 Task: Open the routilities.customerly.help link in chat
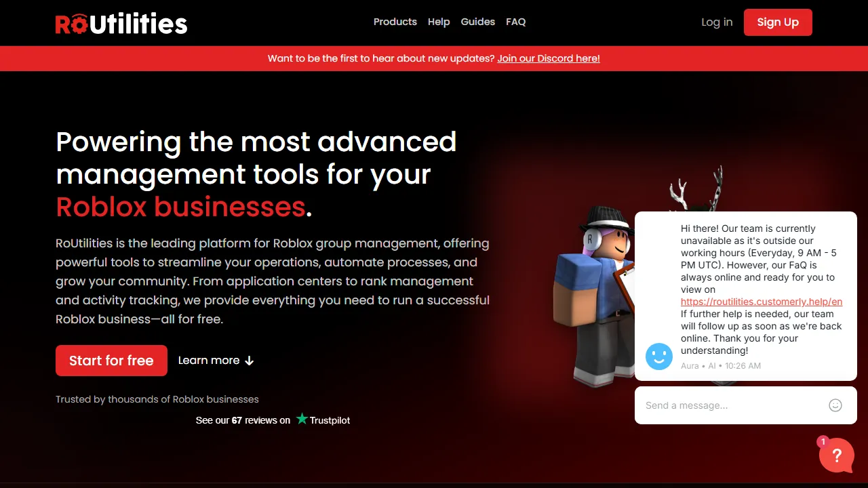click(x=761, y=302)
